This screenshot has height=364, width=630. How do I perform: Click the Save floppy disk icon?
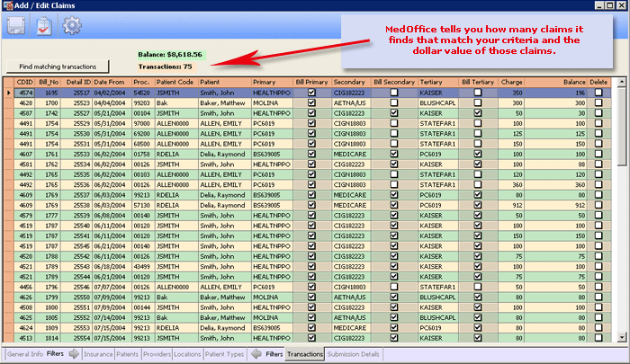(18, 26)
